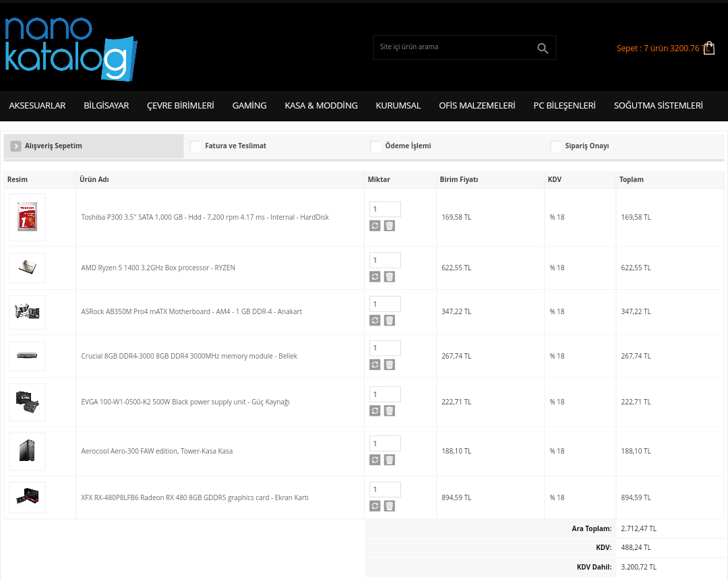
Task: Refresh quantity for AMD Ryzen 5 1400
Action: click(375, 277)
